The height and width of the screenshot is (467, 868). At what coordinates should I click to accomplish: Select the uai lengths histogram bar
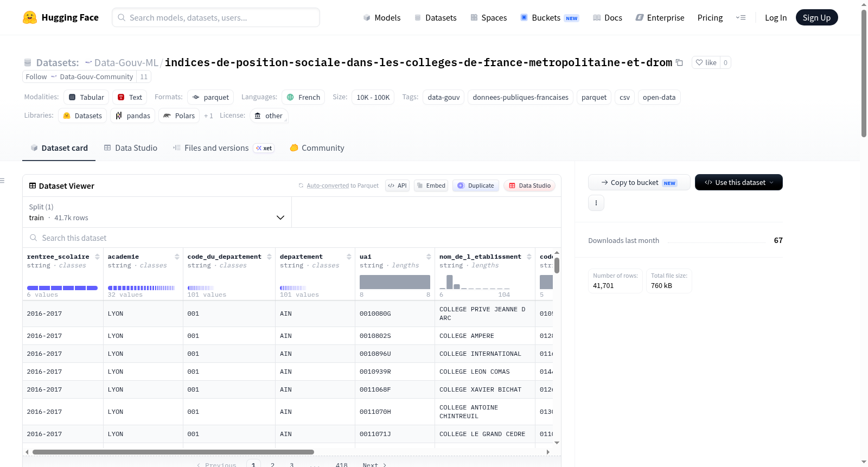395,282
